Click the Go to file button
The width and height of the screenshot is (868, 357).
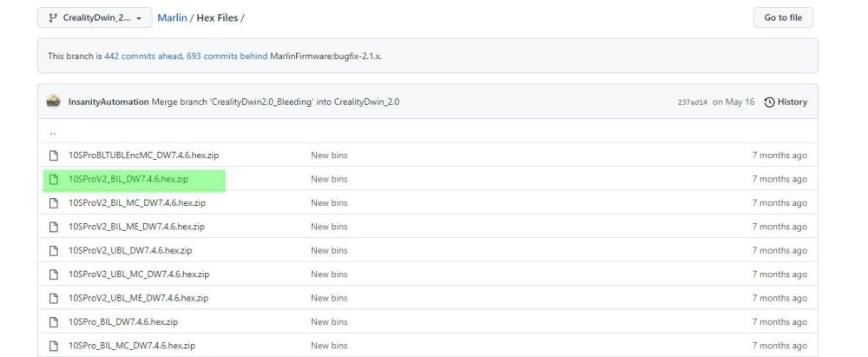click(x=783, y=17)
